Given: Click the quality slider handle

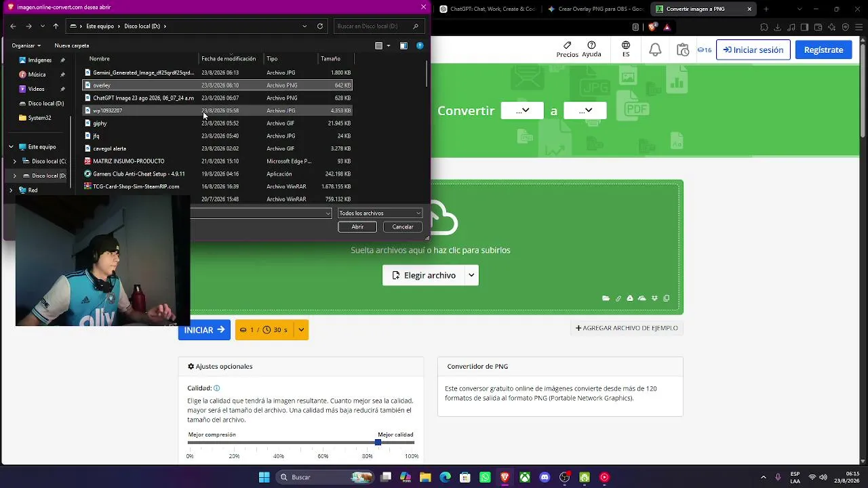Looking at the screenshot, I should pyautogui.click(x=378, y=443).
